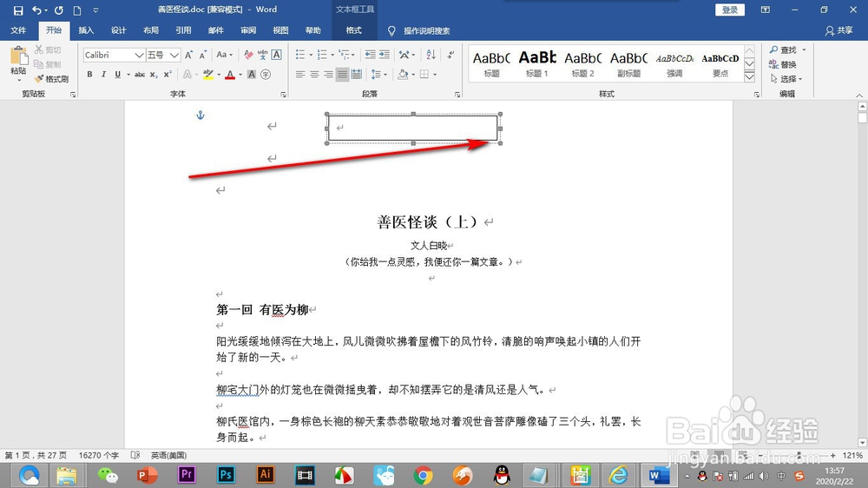Clear all formatting eraser icon
Image resolution: width=868 pixels, height=488 pixels.
click(x=248, y=55)
